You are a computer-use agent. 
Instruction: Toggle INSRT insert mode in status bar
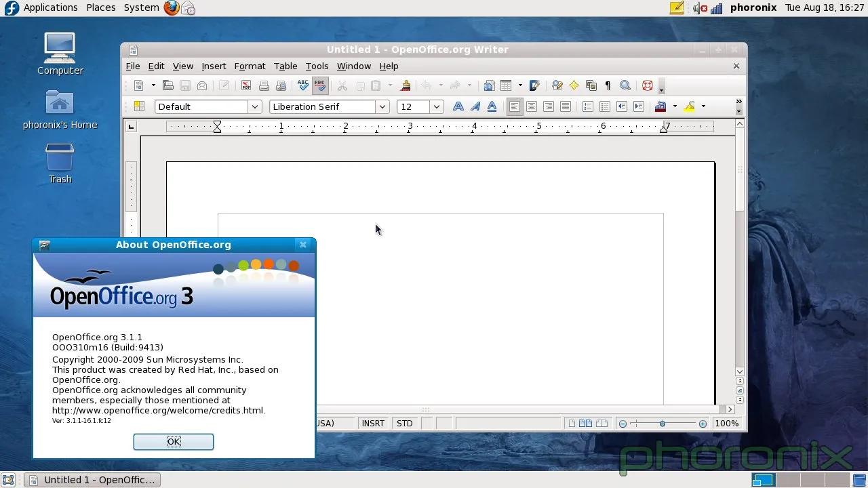coord(373,424)
